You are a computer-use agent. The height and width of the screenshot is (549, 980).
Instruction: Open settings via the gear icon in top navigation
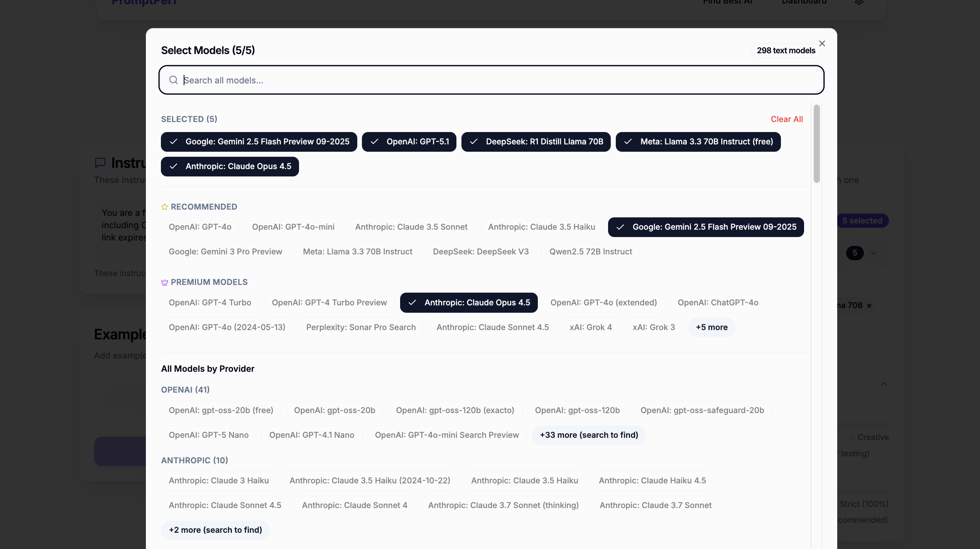[859, 3]
